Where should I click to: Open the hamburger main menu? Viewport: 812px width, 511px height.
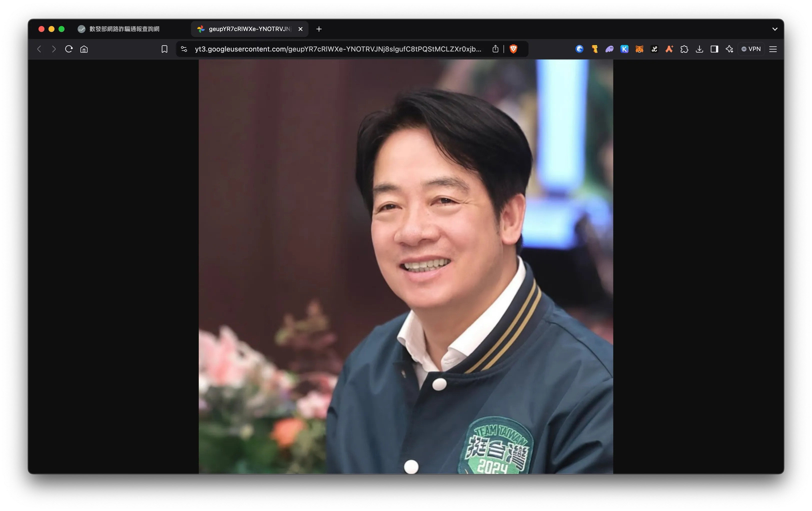point(773,49)
